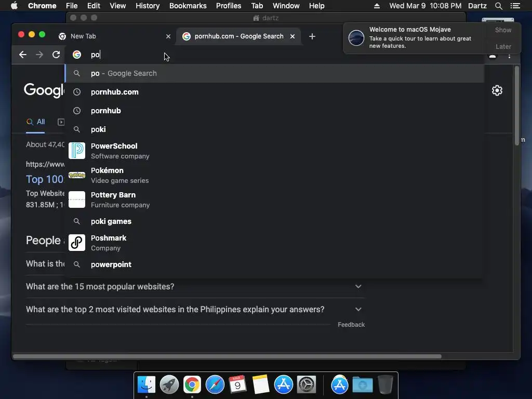This screenshot has height=399, width=532.
Task: Select the Poshmark suggestion
Action: coord(274,243)
